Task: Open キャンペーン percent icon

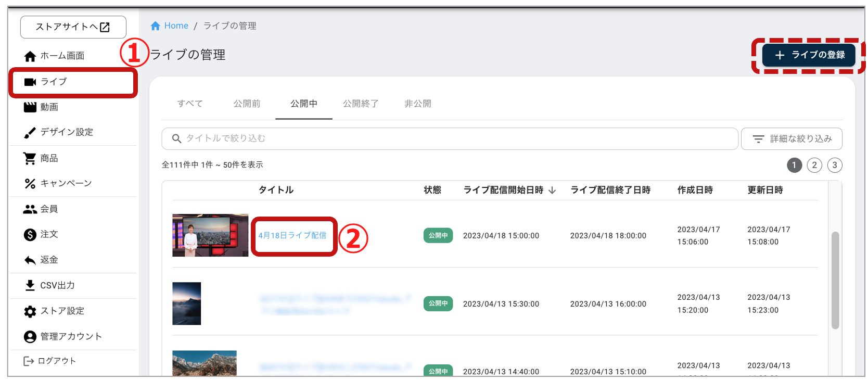Action: pyautogui.click(x=30, y=184)
